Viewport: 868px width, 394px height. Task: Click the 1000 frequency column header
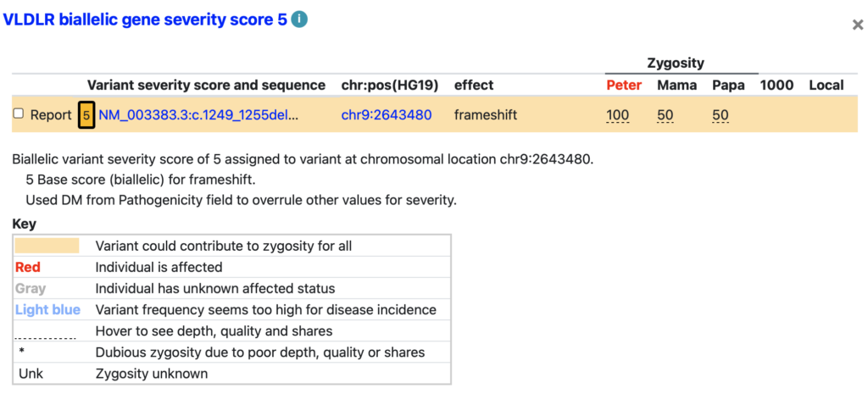pyautogui.click(x=776, y=86)
